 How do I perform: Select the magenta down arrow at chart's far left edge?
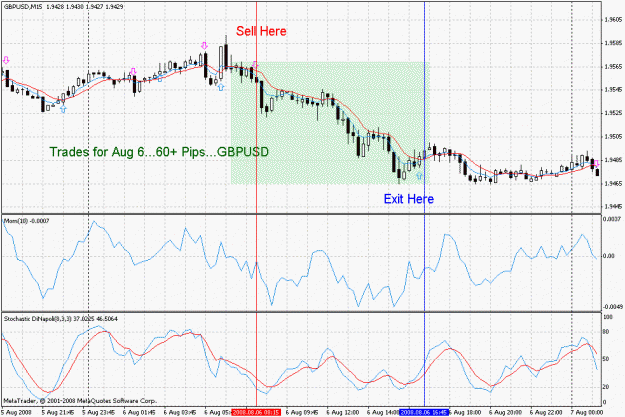click(6, 60)
